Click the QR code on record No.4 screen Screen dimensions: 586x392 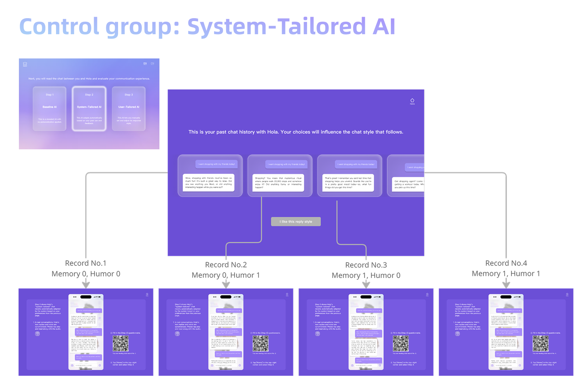point(541,344)
